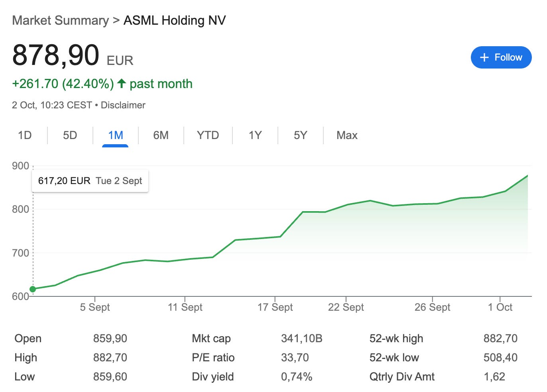The image size is (547, 392).
Task: Click the 52-wk low label
Action: pos(394,358)
